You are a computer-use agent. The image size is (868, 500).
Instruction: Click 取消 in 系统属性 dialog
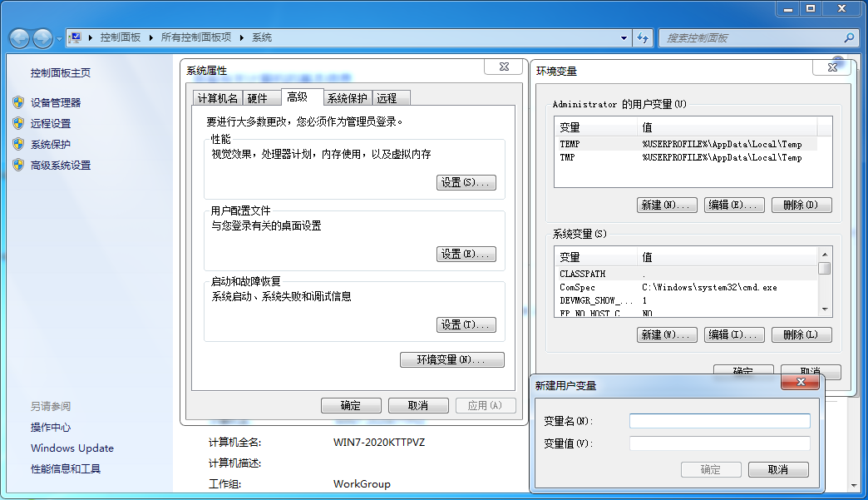pyautogui.click(x=418, y=405)
